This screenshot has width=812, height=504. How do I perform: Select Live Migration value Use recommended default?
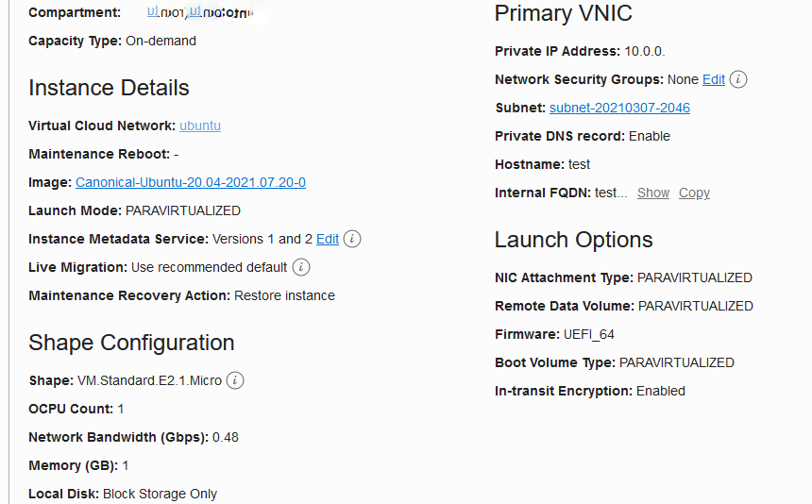pos(209,267)
